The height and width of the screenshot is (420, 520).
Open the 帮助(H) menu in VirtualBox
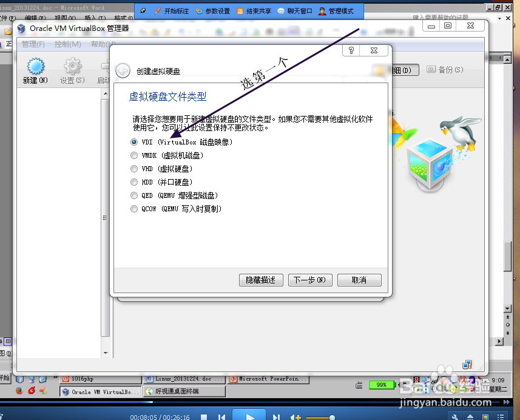[103, 44]
